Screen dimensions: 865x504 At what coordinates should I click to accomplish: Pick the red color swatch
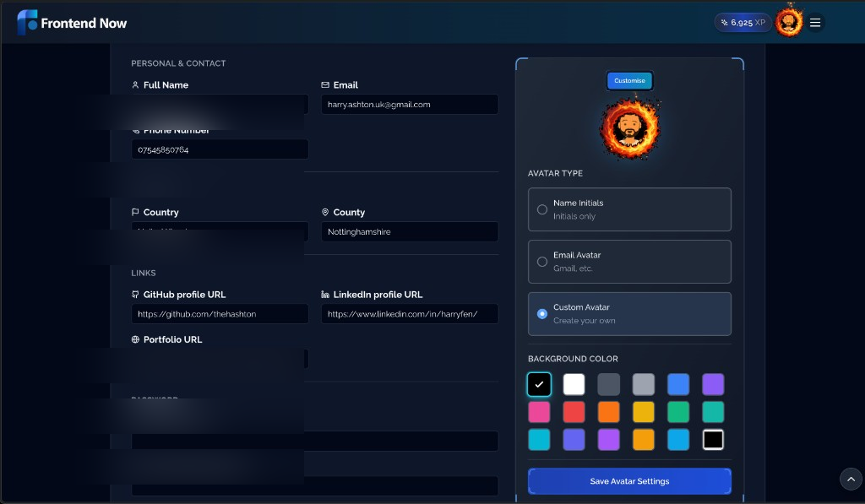574,412
